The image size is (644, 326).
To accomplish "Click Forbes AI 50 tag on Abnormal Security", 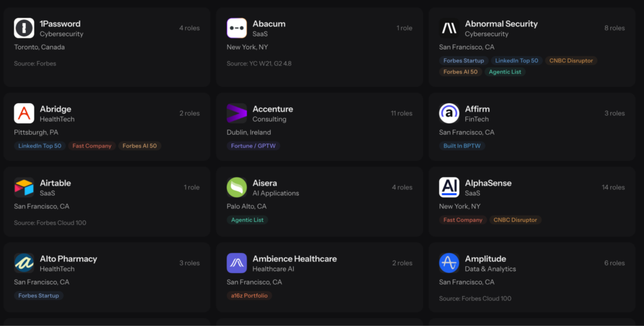I will [x=460, y=72].
